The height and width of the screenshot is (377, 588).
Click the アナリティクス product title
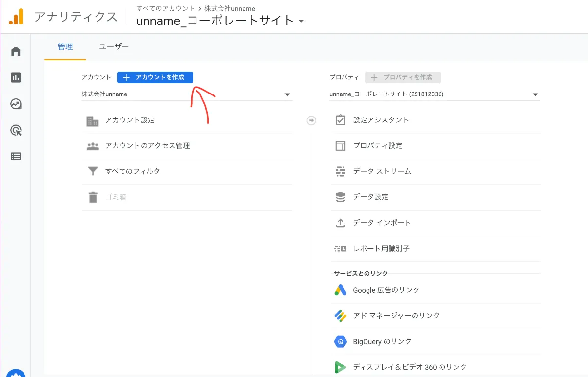(x=76, y=17)
